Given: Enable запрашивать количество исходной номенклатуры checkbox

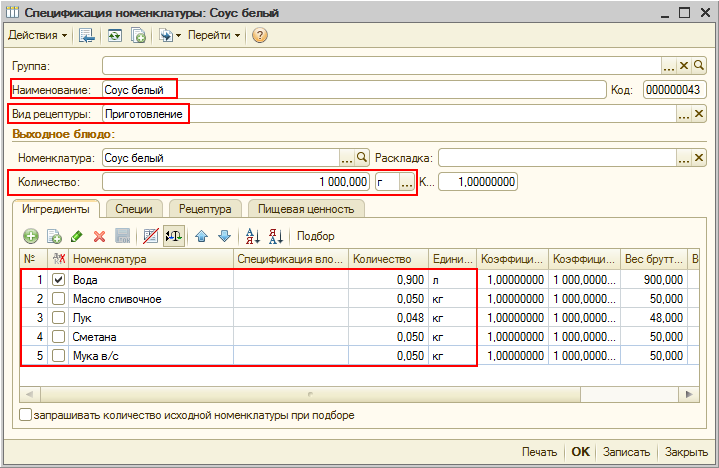Looking at the screenshot, I should click(x=26, y=414).
